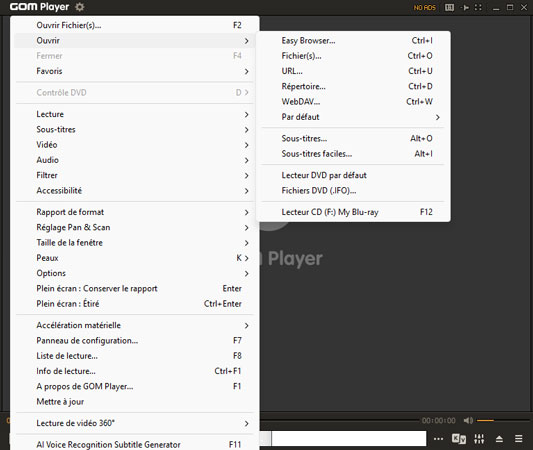Choose Répertoire... in submenu
The width and height of the screenshot is (533, 450).
[x=353, y=86]
